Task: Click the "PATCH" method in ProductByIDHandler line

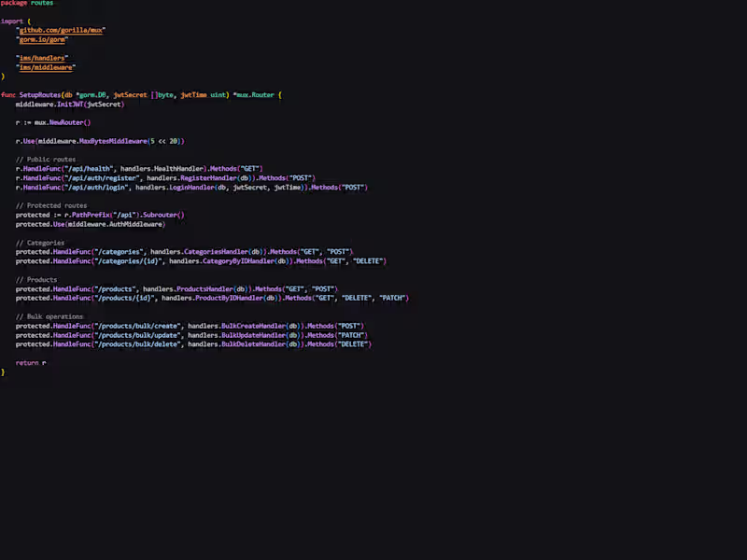Action: pos(392,298)
